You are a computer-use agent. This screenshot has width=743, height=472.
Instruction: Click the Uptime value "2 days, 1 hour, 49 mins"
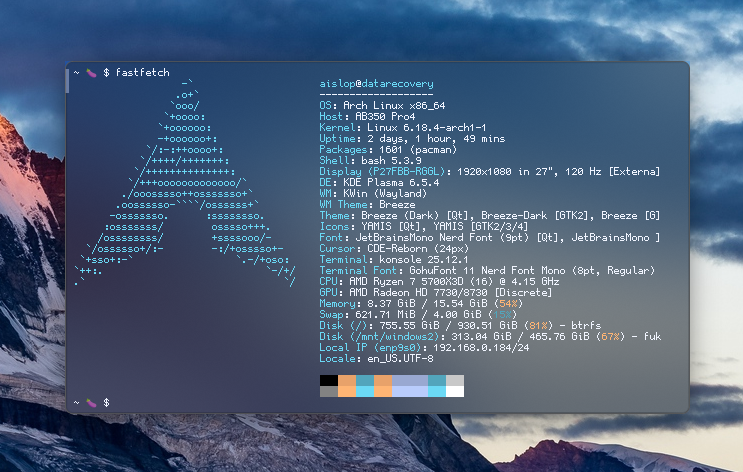coord(436,138)
